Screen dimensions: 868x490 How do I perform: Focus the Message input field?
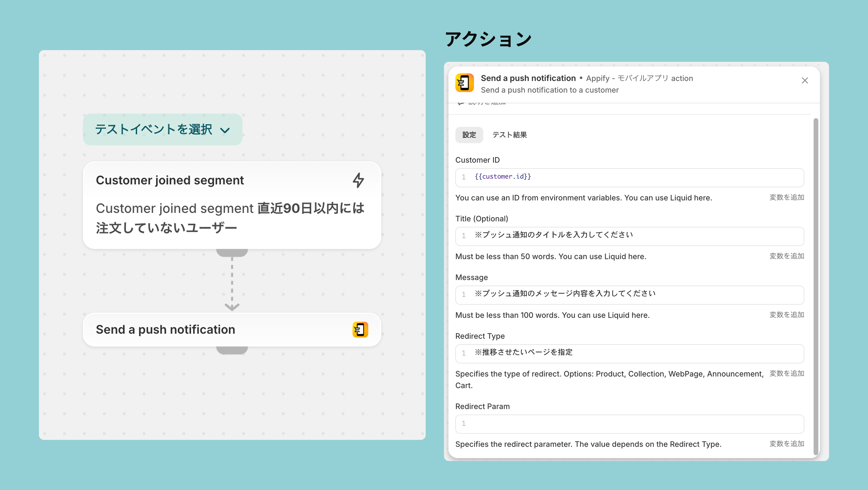tap(629, 295)
